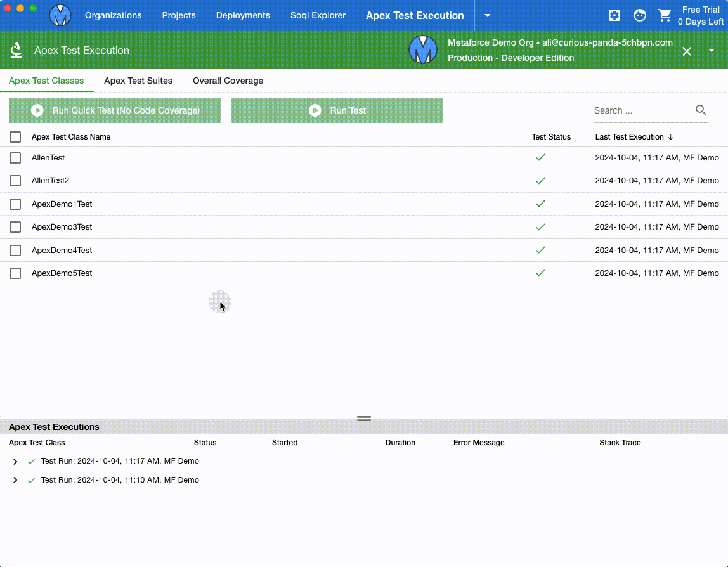Switch to the Overall Coverage tab
Screen dimensions: 728x567
(x=228, y=81)
